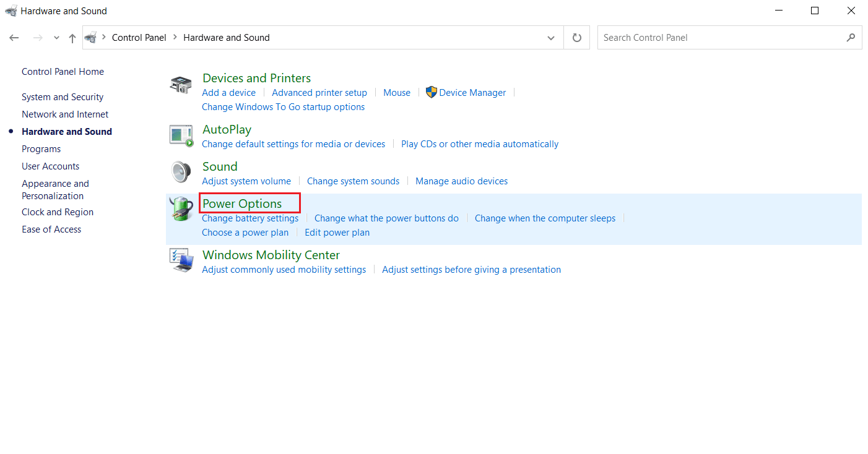Screen dimensions: 868x454
Task: Change what the power buttons do
Action: coord(386,218)
